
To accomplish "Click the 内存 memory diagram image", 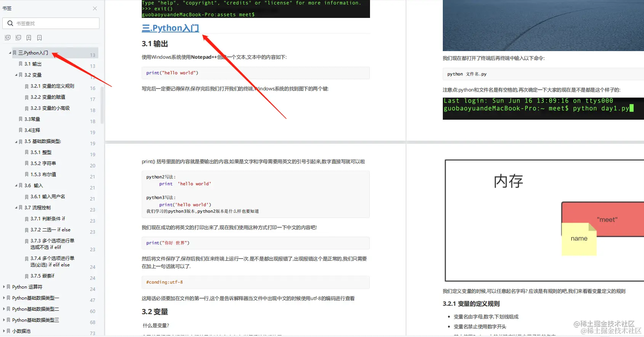I will [544, 221].
